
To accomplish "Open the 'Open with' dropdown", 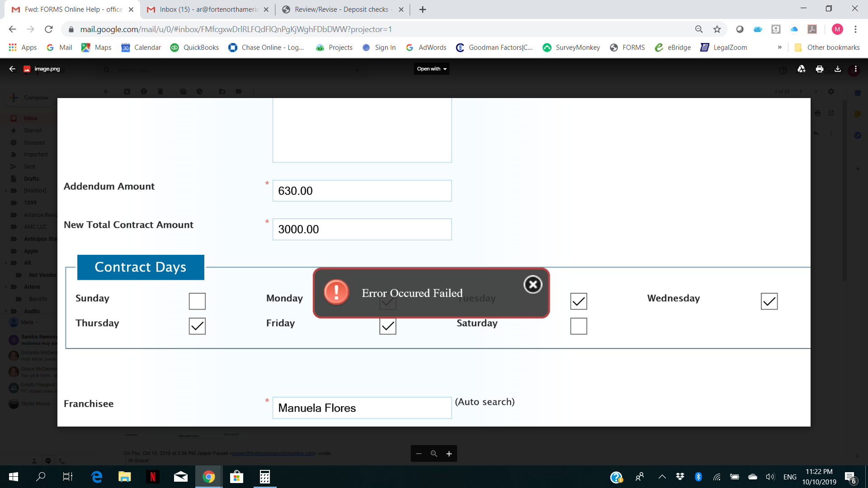I will point(432,69).
